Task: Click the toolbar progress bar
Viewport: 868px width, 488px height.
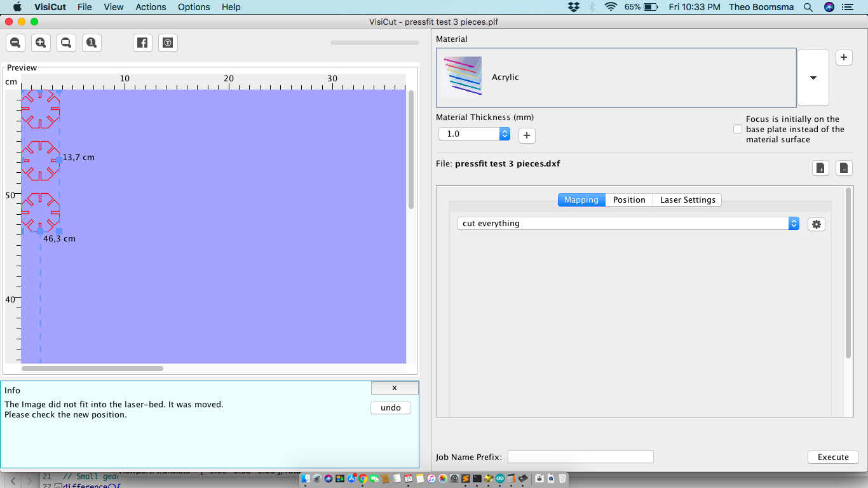Action: click(x=375, y=43)
